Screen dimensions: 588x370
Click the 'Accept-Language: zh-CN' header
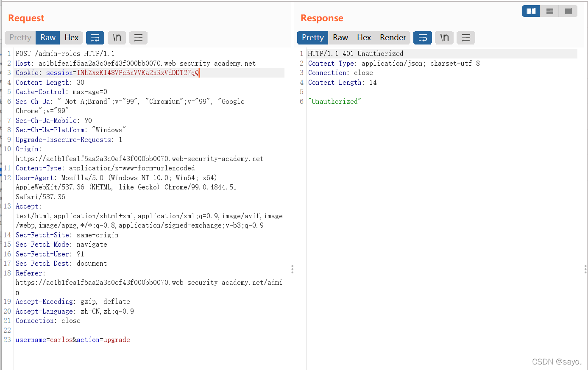75,312
